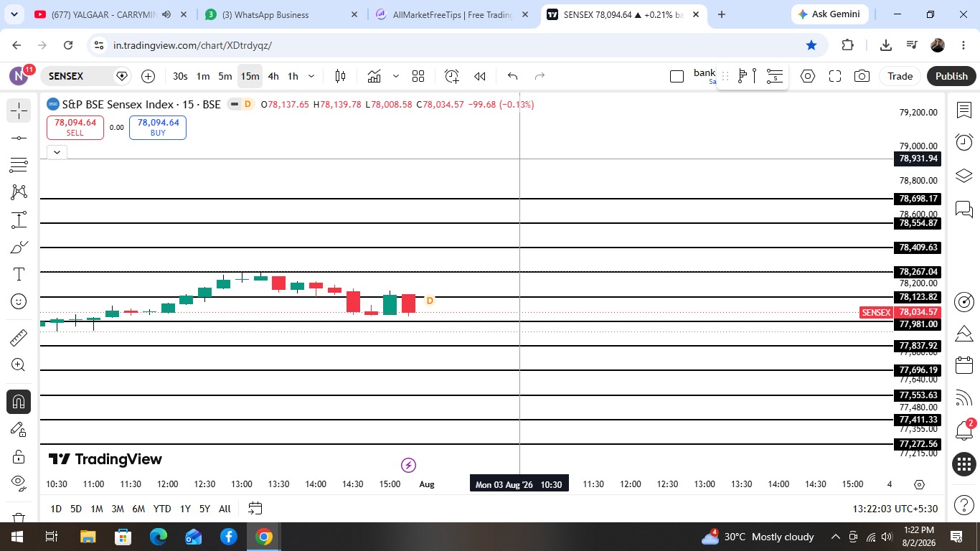Open the candlestick chart style selector
The width and height of the screenshot is (980, 551).
(341, 76)
